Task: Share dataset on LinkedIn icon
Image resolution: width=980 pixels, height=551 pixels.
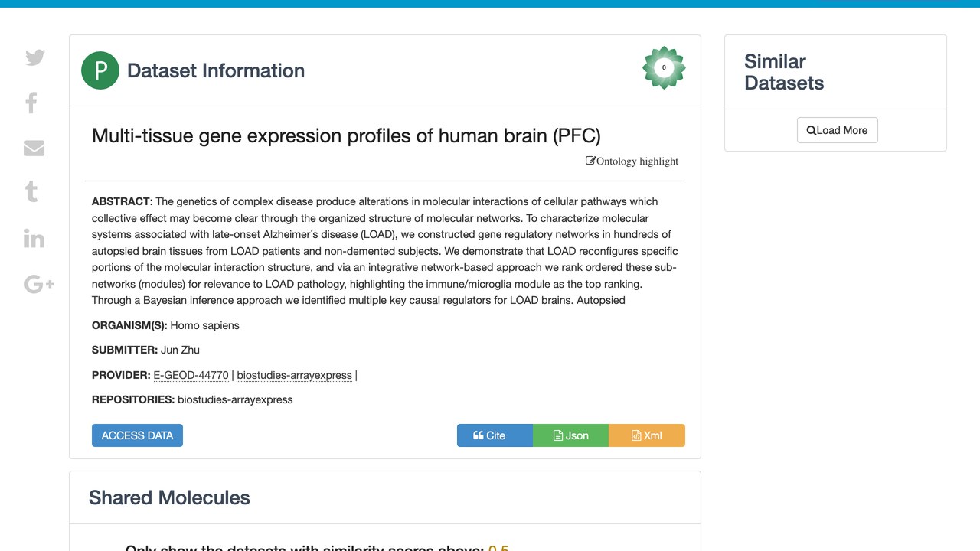Action: coord(34,238)
